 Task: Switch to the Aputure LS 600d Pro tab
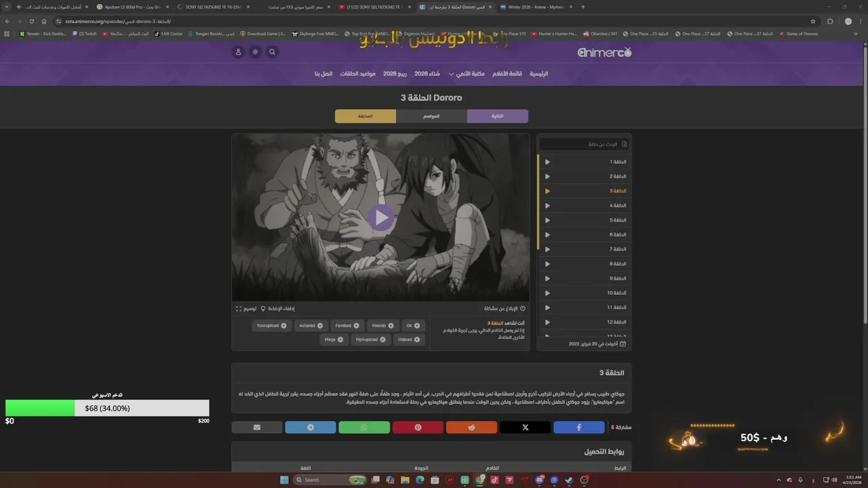point(132,7)
